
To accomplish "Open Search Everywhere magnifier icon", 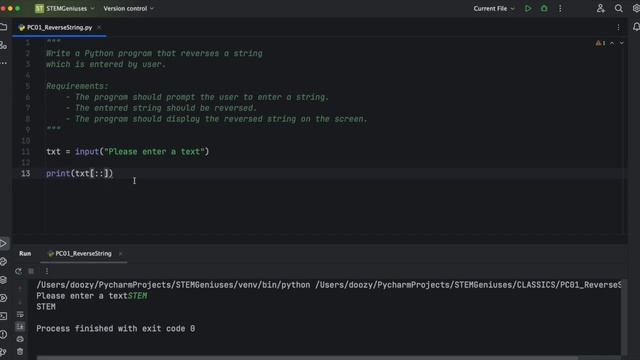I will coord(619,9).
